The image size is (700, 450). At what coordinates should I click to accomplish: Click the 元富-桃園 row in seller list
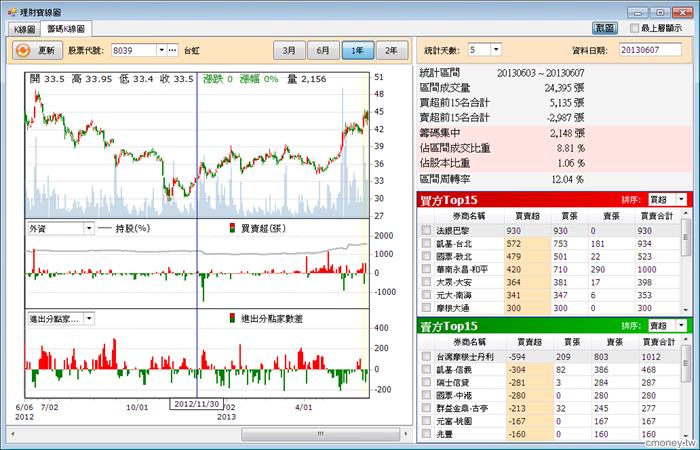tap(550, 421)
